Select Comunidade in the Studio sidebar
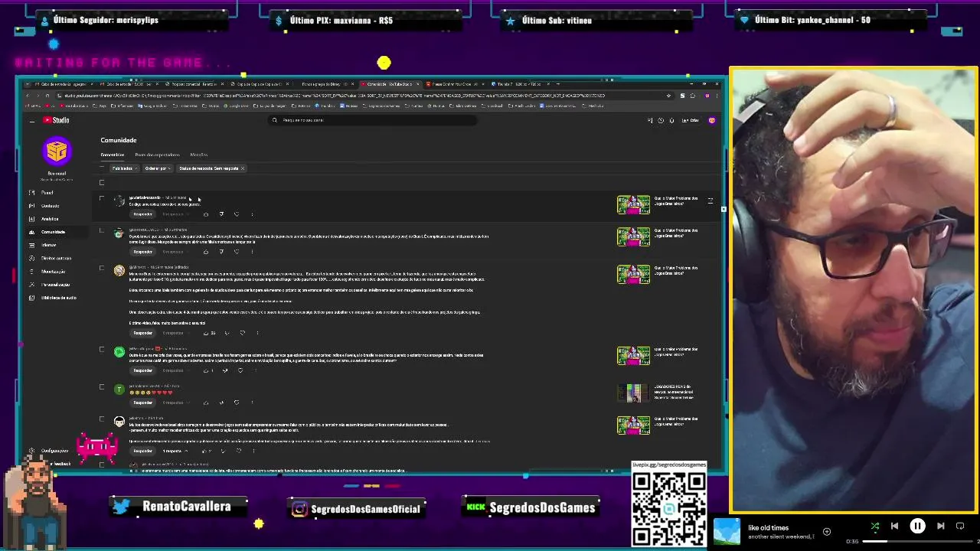Image resolution: width=980 pixels, height=551 pixels. (53, 232)
